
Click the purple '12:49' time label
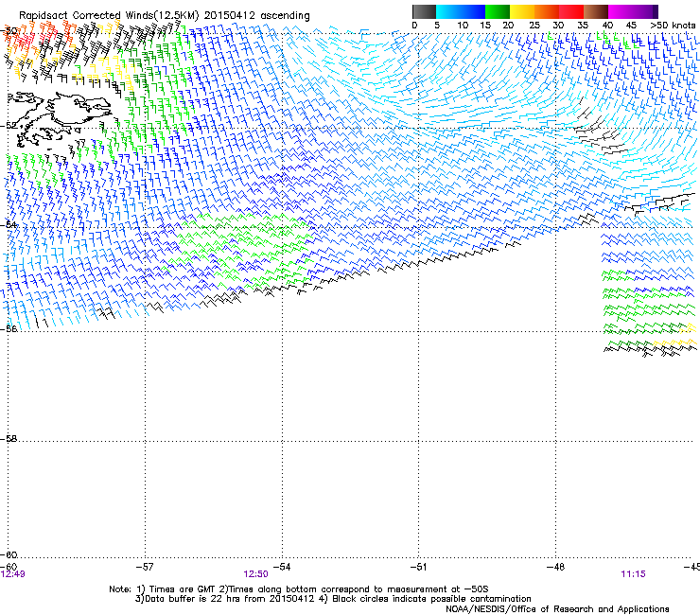click(13, 574)
